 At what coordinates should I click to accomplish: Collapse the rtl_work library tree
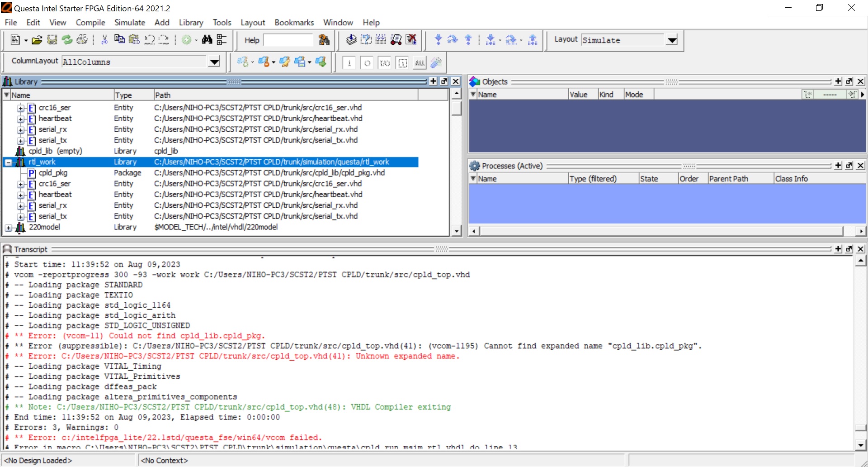coord(8,162)
